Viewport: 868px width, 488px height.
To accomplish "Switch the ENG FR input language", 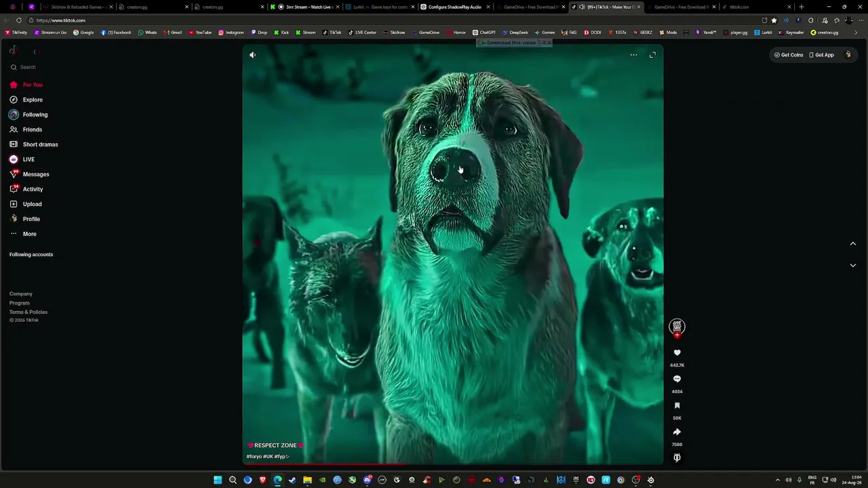I will (x=812, y=480).
